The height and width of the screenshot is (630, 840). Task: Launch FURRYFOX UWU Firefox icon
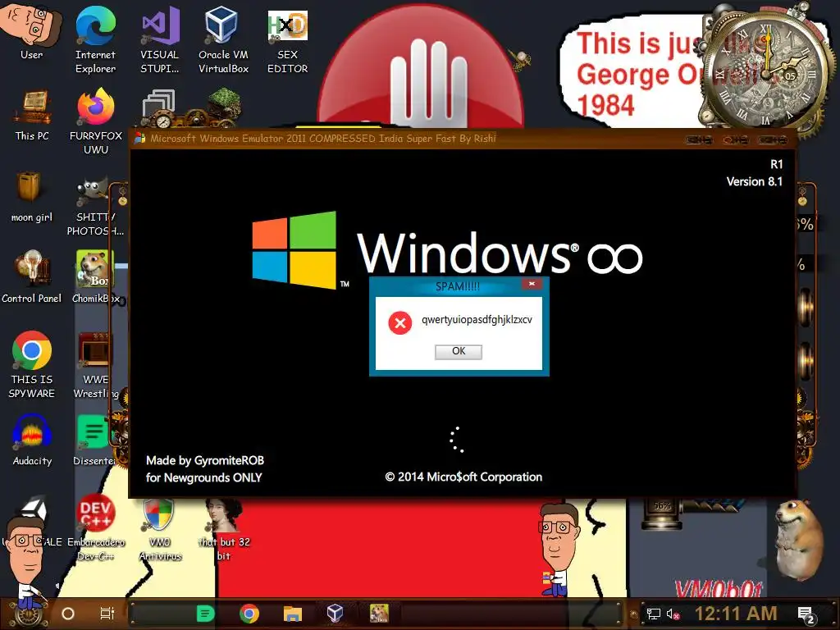pos(95,121)
